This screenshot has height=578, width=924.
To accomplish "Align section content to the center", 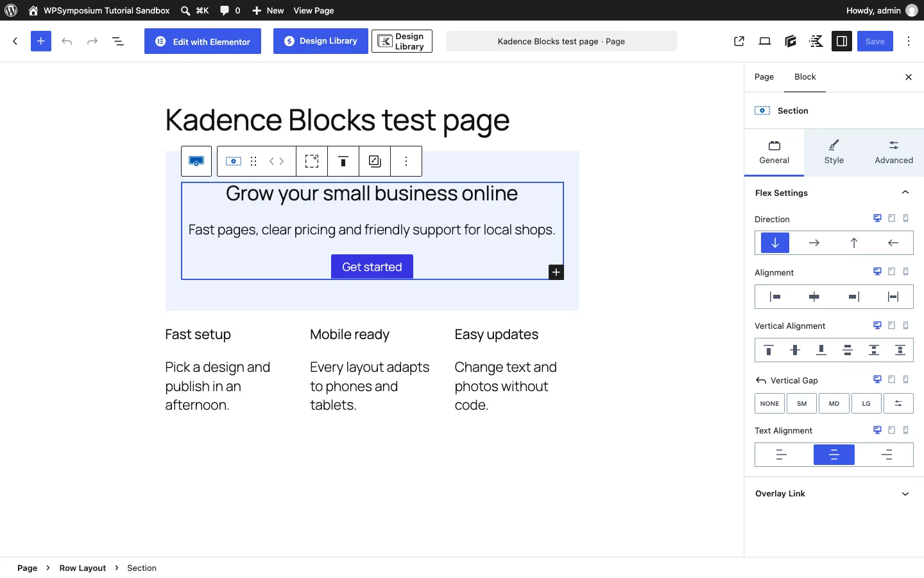I will click(x=814, y=297).
